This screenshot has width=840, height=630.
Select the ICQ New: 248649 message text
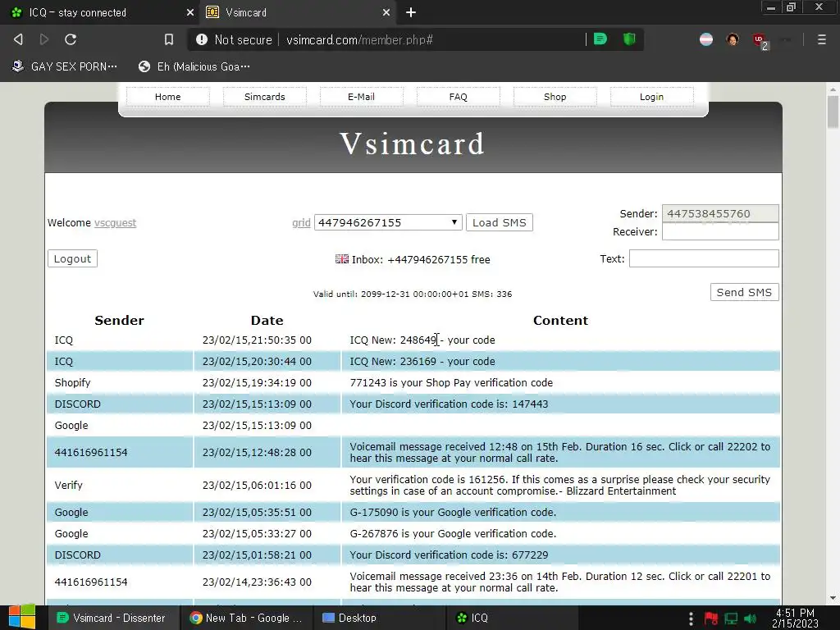tap(422, 340)
